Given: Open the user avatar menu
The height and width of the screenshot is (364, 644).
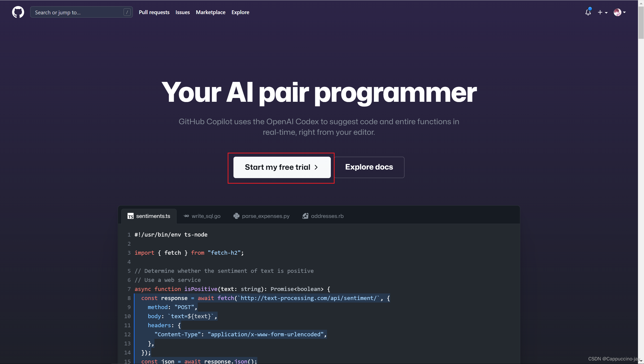Looking at the screenshot, I should (620, 12).
